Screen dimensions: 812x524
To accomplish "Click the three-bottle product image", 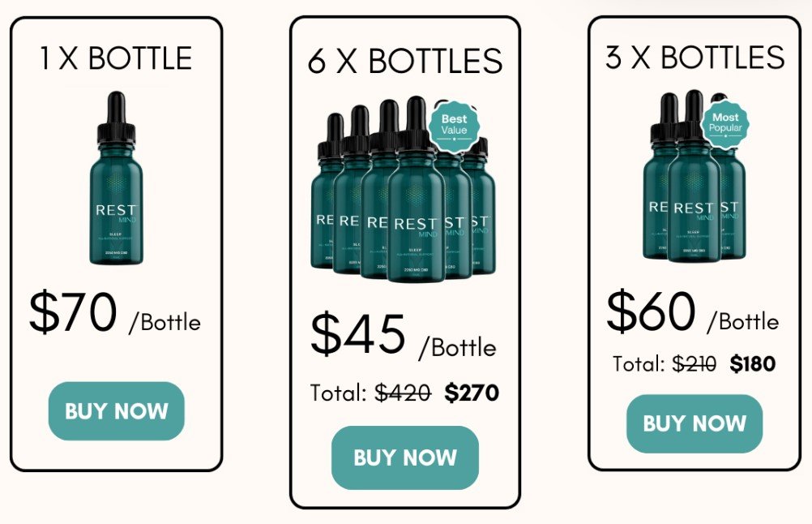I will pos(694,176).
